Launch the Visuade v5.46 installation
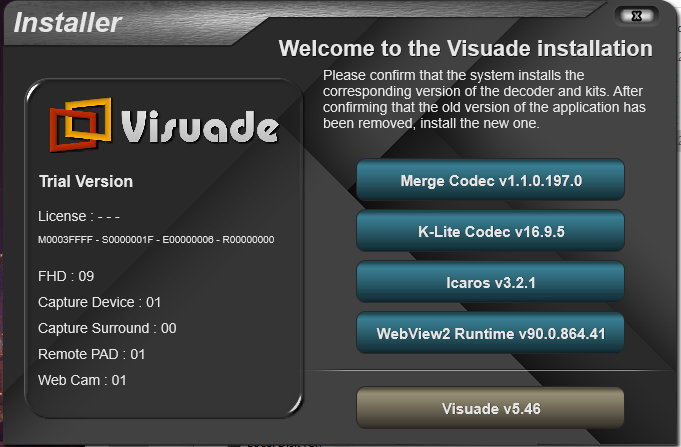 click(490, 408)
